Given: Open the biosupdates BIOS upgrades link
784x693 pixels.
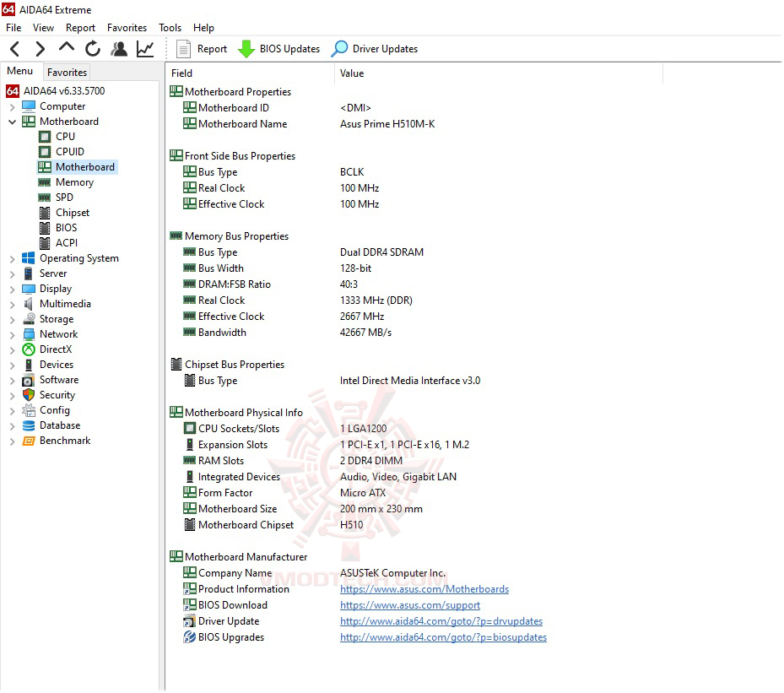Looking at the screenshot, I should tap(444, 637).
